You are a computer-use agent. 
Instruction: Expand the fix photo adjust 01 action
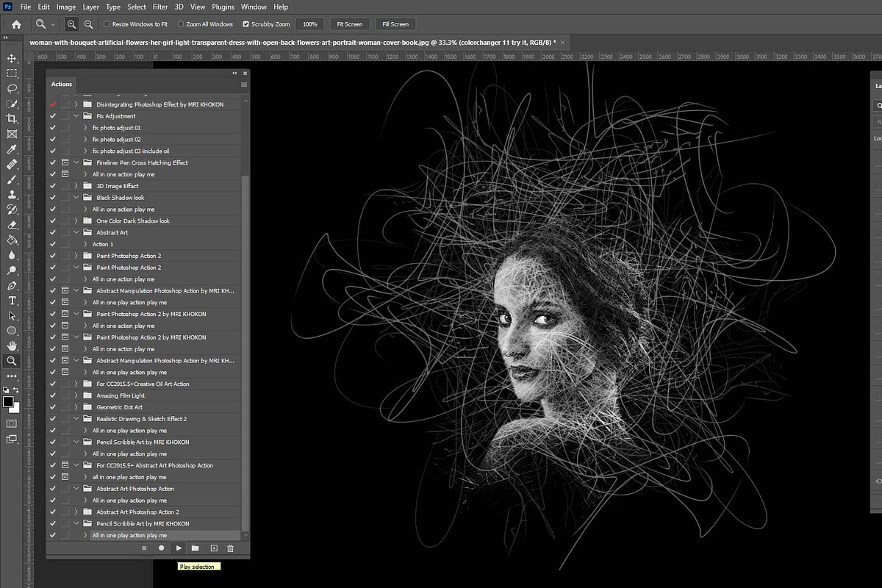pyautogui.click(x=85, y=128)
